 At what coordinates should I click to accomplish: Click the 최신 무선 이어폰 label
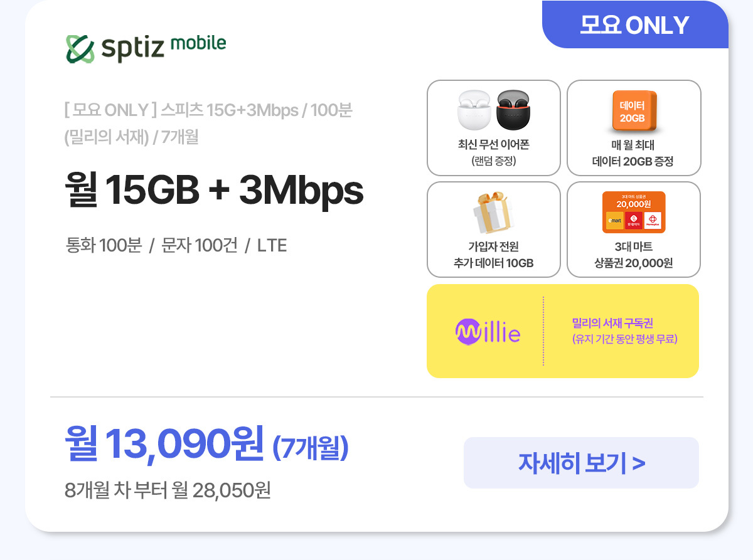coord(493,145)
